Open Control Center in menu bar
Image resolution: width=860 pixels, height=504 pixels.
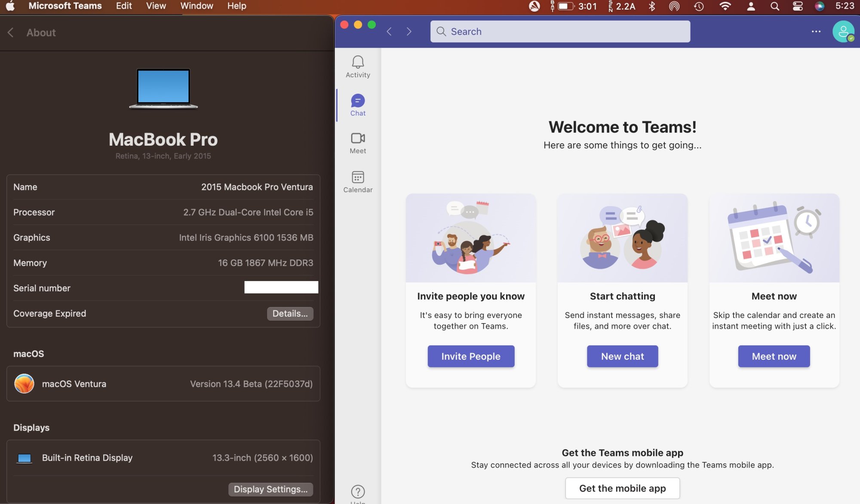[x=798, y=6]
